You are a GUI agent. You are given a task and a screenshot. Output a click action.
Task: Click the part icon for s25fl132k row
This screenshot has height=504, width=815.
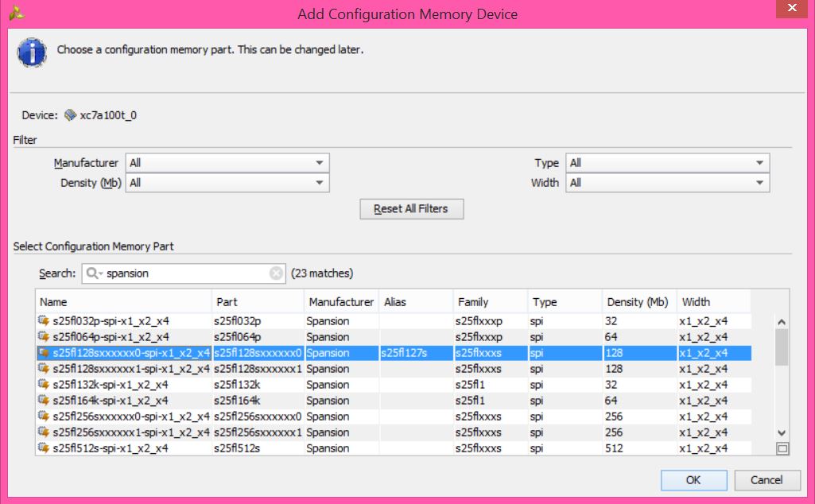tap(44, 385)
